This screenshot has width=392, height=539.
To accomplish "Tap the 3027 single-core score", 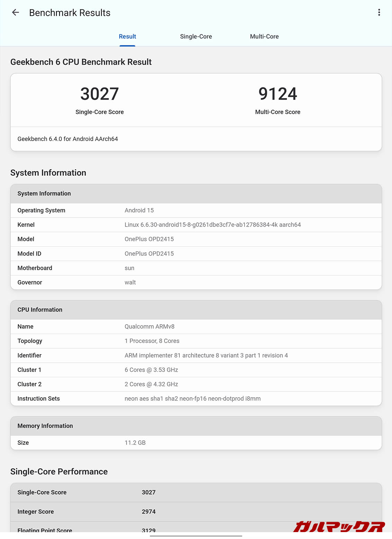I will tap(99, 94).
